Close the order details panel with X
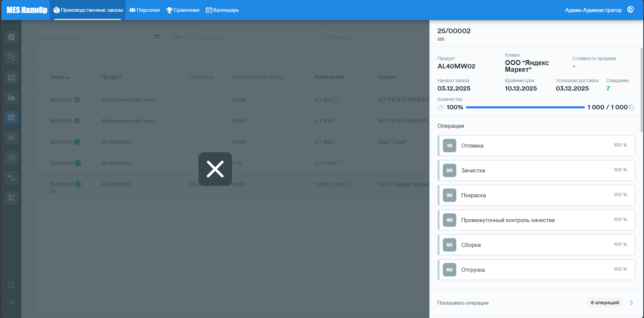This screenshot has width=644, height=318. (x=215, y=169)
